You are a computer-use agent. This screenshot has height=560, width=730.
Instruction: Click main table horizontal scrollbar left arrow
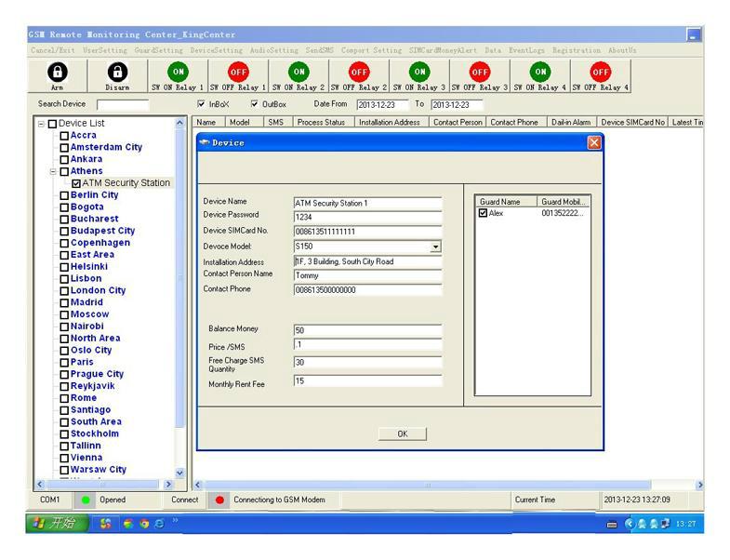198,485
